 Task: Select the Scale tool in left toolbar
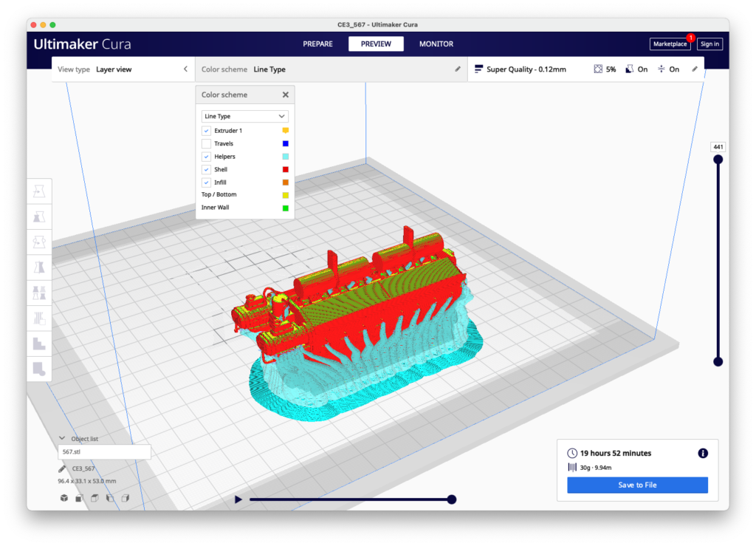[x=39, y=216]
